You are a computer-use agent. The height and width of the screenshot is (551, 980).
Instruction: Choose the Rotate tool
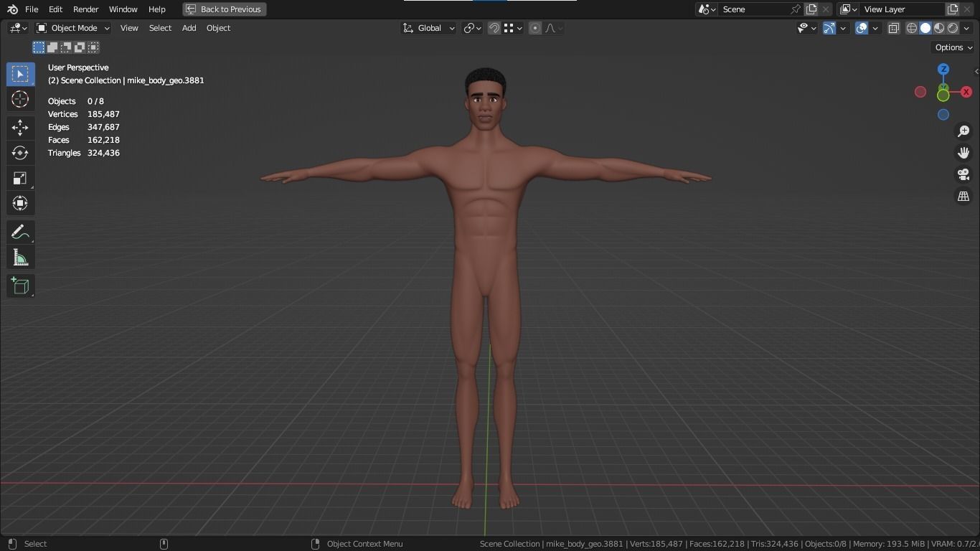(20, 153)
